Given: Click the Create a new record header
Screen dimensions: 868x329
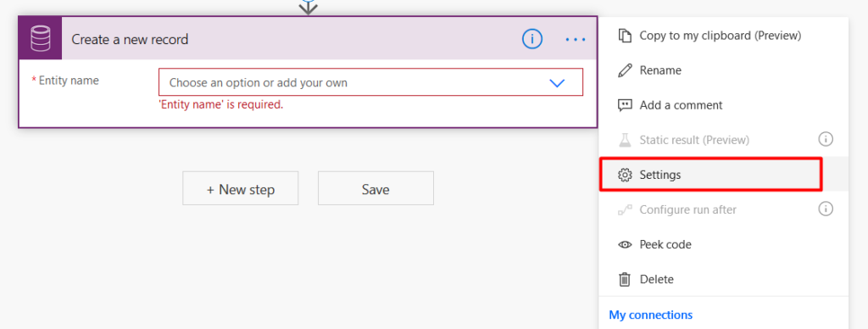Looking at the screenshot, I should [130, 39].
